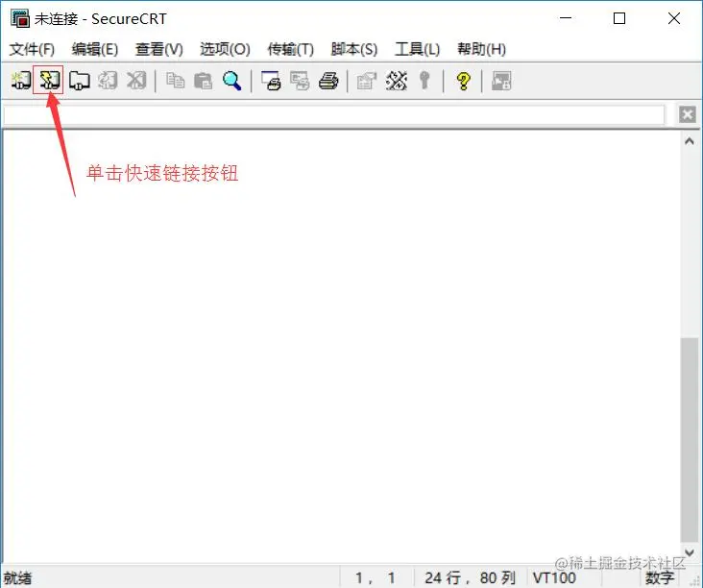This screenshot has height=588, width=703.
Task: Click the yellow Help question mark icon
Action: (463, 81)
